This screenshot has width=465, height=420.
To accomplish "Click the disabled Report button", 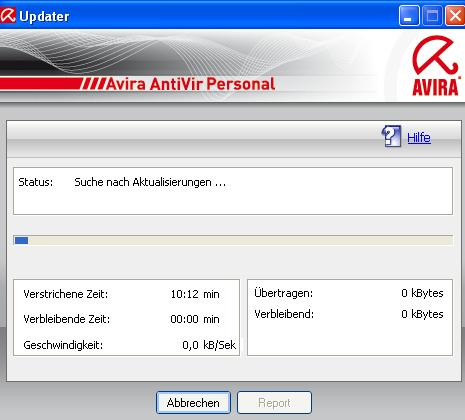I will tap(274, 403).
